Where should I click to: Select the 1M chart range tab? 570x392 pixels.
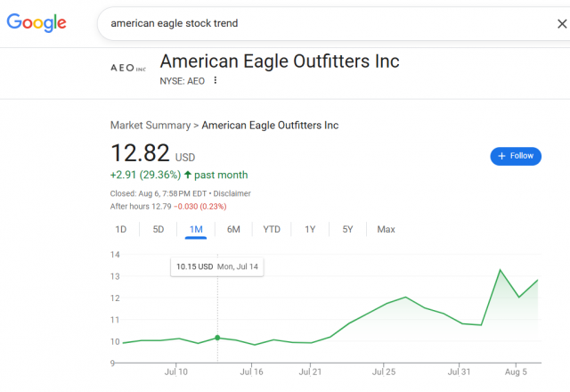196,230
